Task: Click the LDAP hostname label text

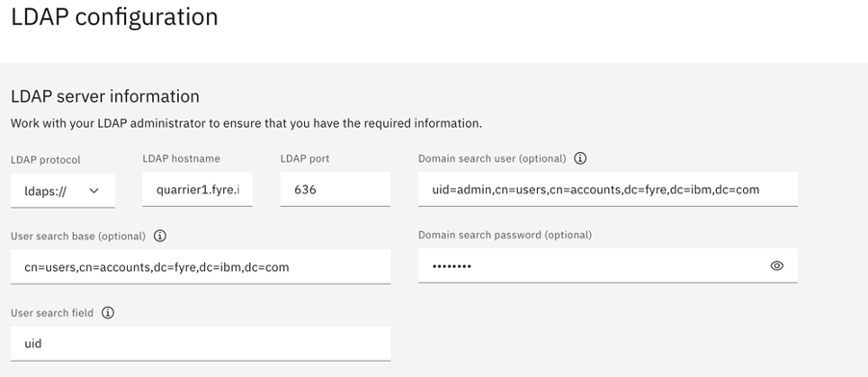Action: tap(182, 159)
